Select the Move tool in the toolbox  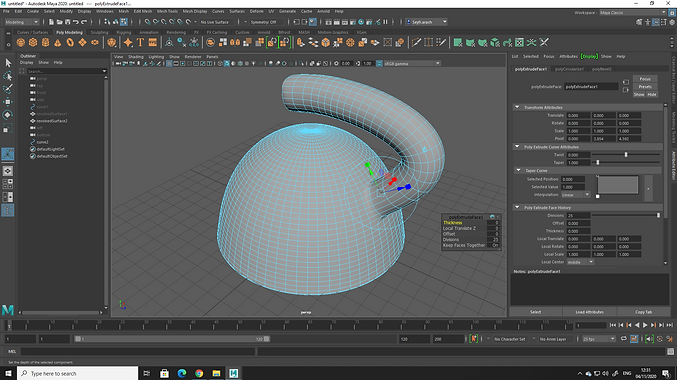(x=8, y=101)
